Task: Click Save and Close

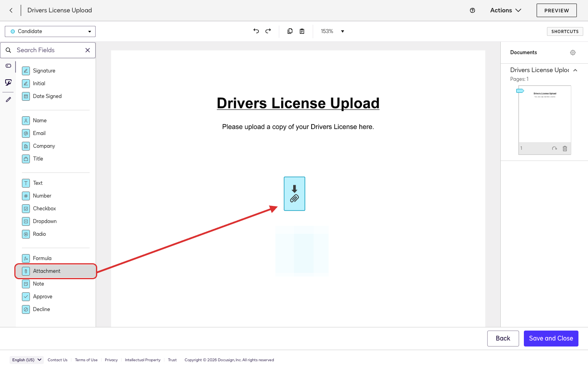Action: coord(551,339)
